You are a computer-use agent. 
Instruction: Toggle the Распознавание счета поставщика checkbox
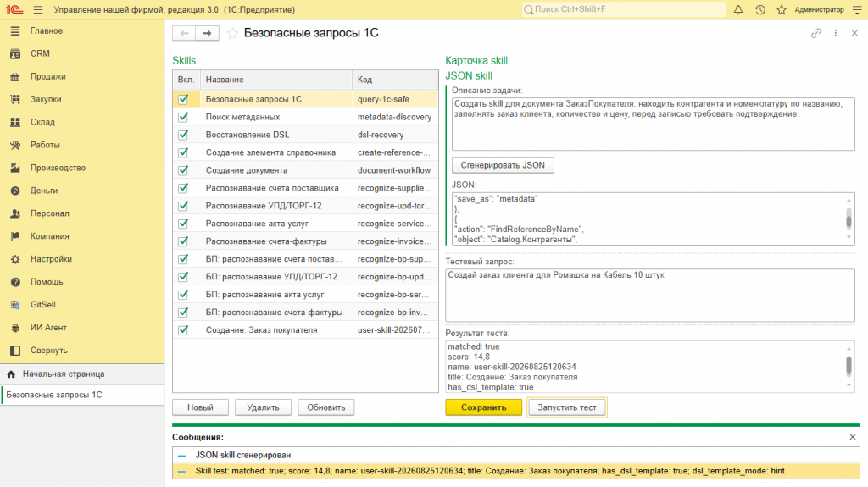click(183, 188)
